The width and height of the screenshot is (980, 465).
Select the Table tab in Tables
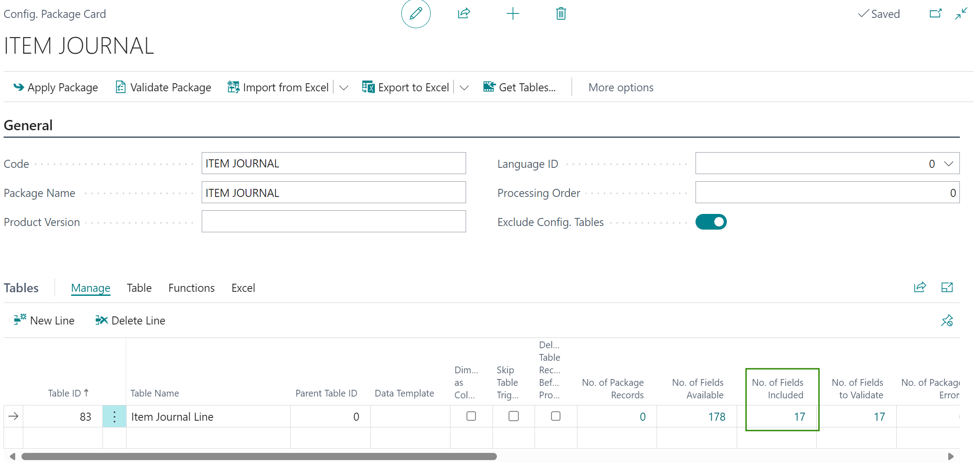(139, 288)
